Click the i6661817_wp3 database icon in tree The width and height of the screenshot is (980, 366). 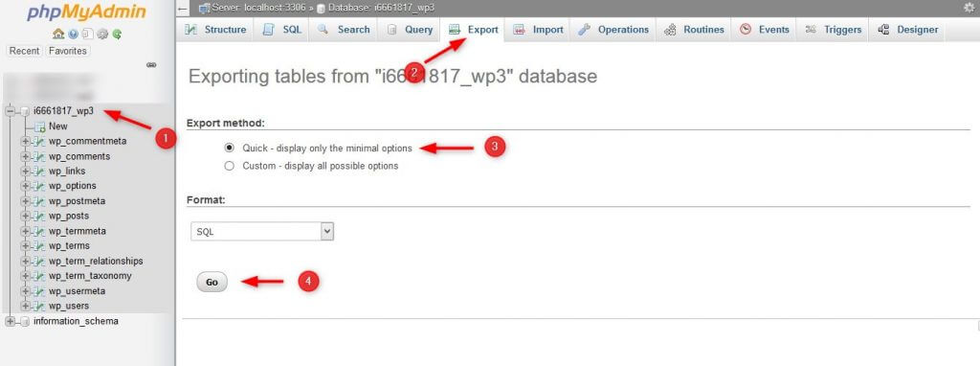coord(24,111)
